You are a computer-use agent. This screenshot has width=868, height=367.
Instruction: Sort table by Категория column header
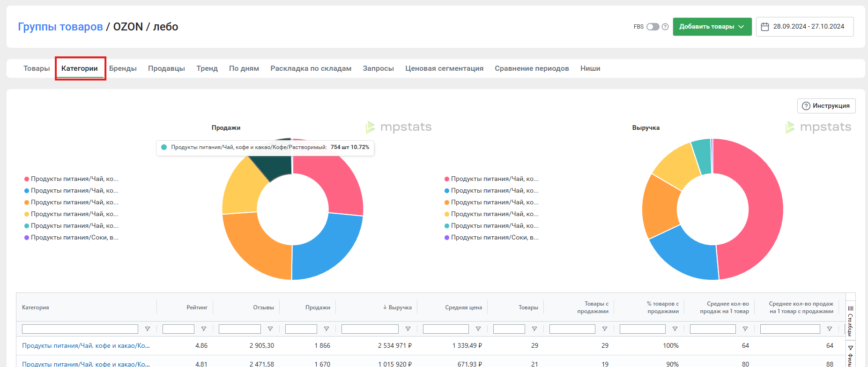(36, 307)
